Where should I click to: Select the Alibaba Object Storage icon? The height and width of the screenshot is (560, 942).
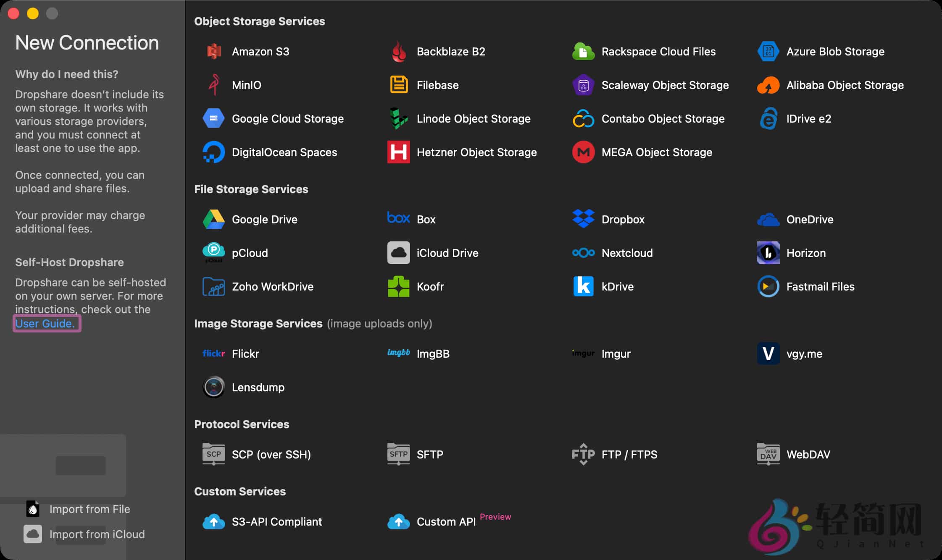768,85
